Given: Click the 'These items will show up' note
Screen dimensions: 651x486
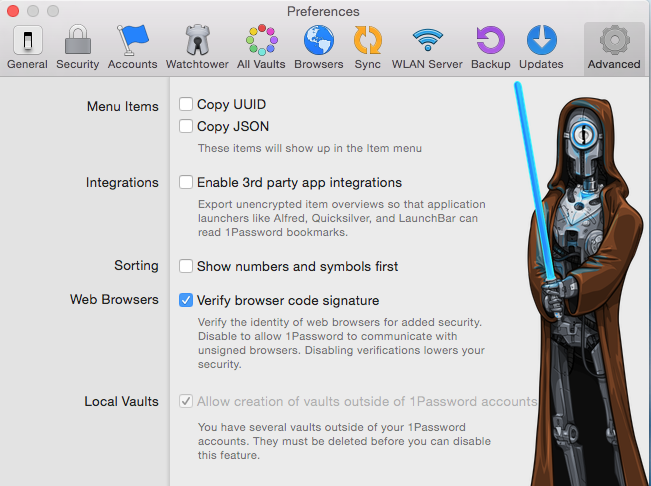Looking at the screenshot, I should tap(310, 148).
